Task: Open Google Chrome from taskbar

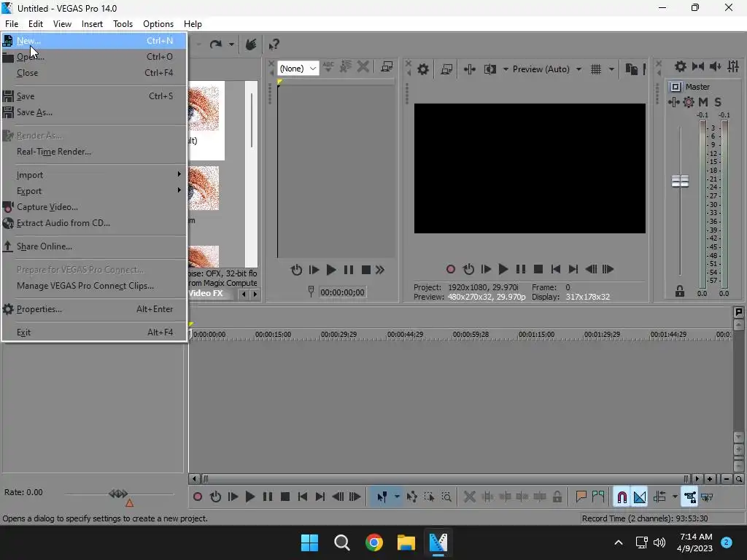Action: click(374, 542)
